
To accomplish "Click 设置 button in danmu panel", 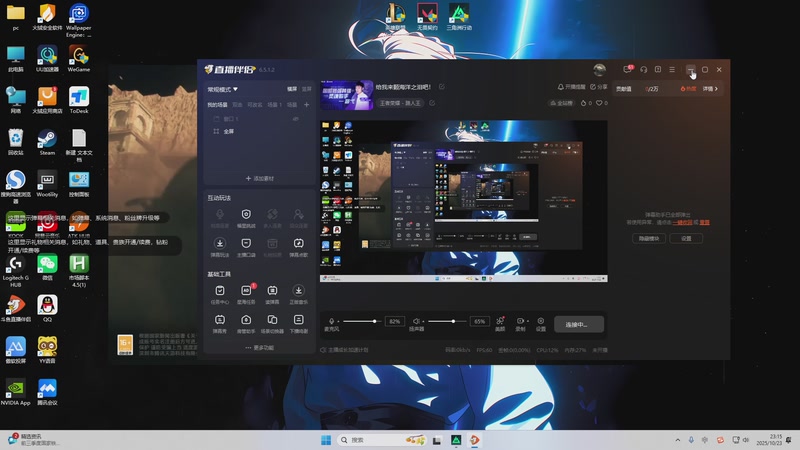I will click(x=686, y=238).
